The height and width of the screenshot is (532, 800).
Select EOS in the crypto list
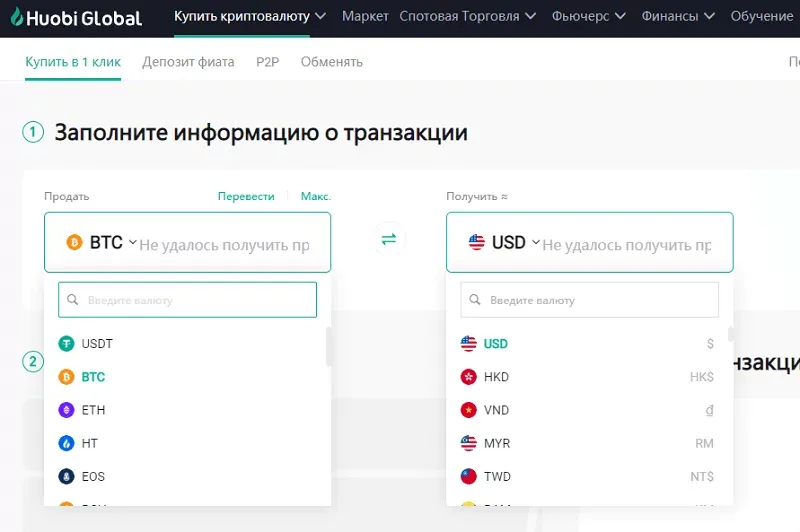point(187,476)
